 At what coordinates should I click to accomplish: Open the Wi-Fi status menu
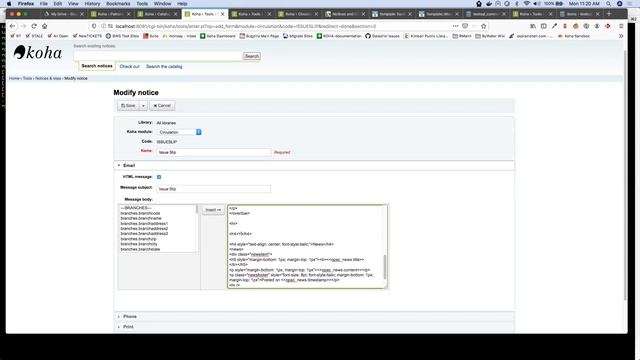click(x=527, y=4)
